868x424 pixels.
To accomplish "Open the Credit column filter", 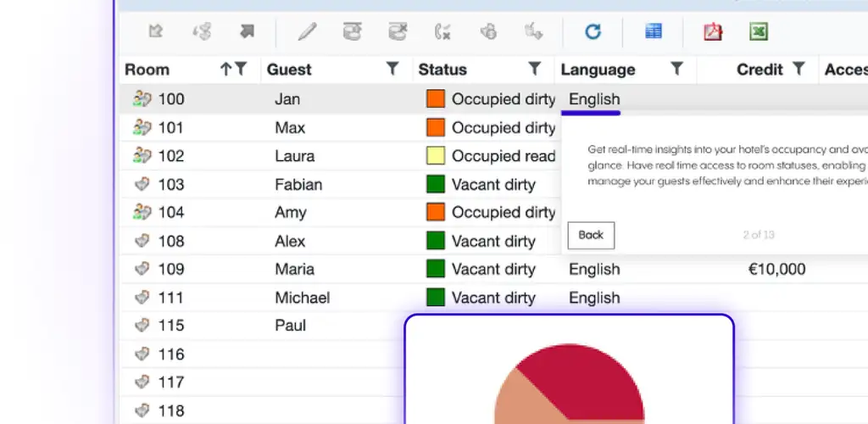I will click(798, 70).
